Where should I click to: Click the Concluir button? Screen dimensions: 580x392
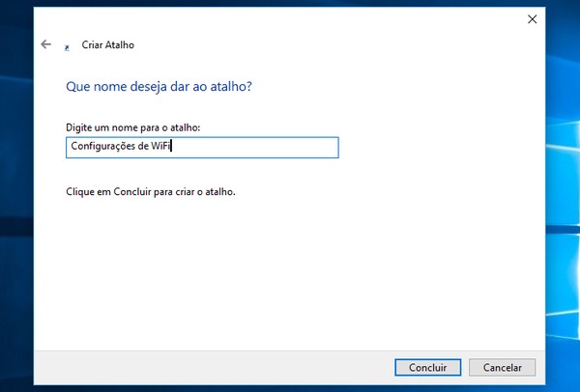point(427,367)
